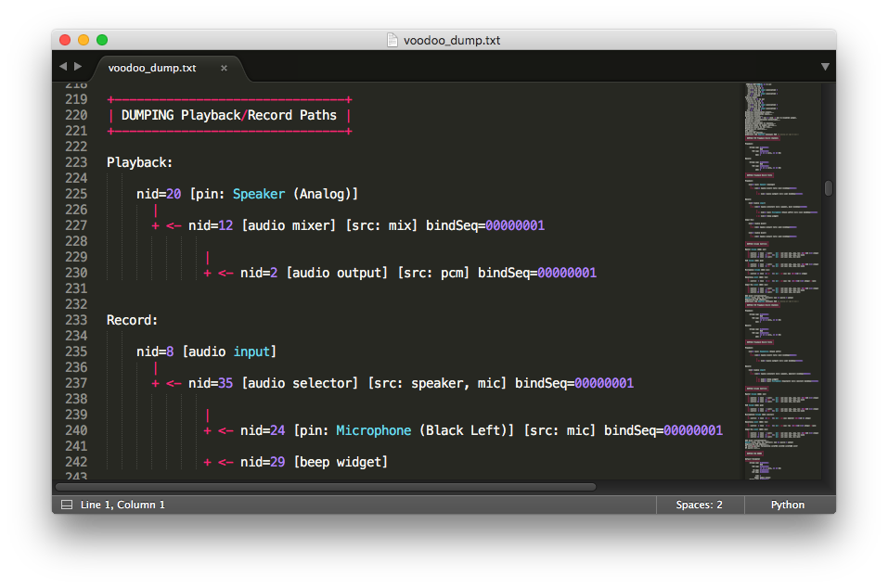Click the document icon in title bar

[x=392, y=40]
